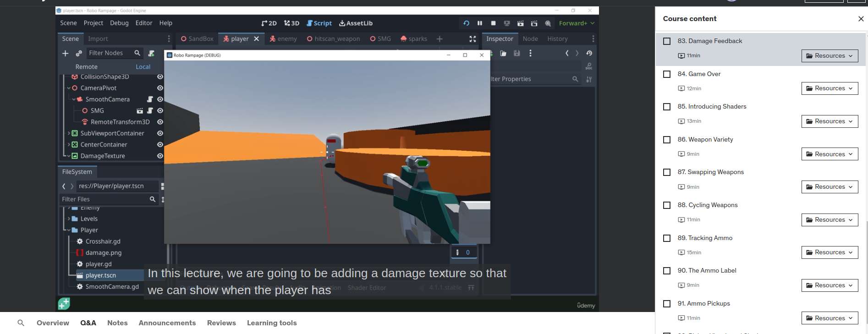Open the AssetLib workspace

[x=356, y=23]
